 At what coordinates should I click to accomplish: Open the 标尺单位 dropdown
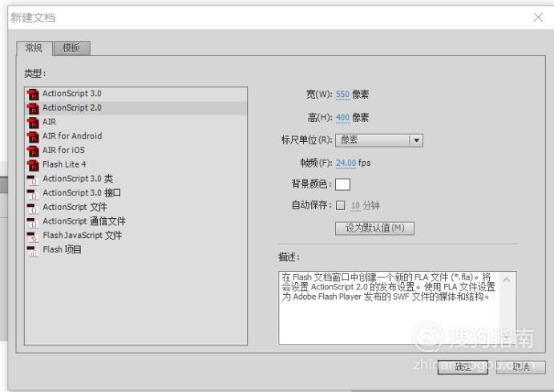pyautogui.click(x=379, y=140)
